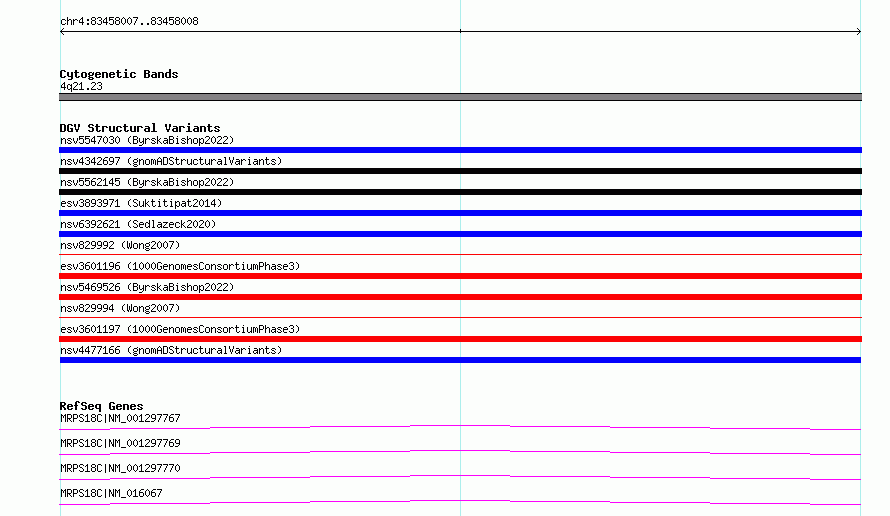Open variant nsv4342697 (gnomADStructuralVariants) label

click(171, 161)
